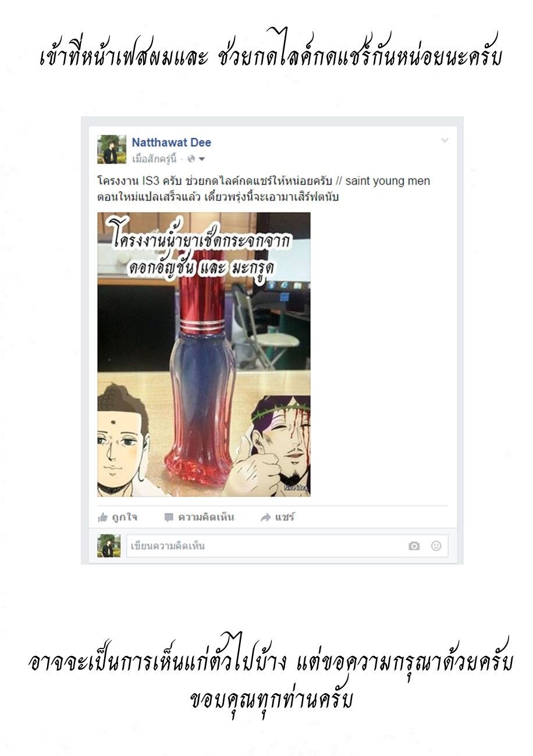Click the ถูกใจ (Like) button

tap(118, 517)
